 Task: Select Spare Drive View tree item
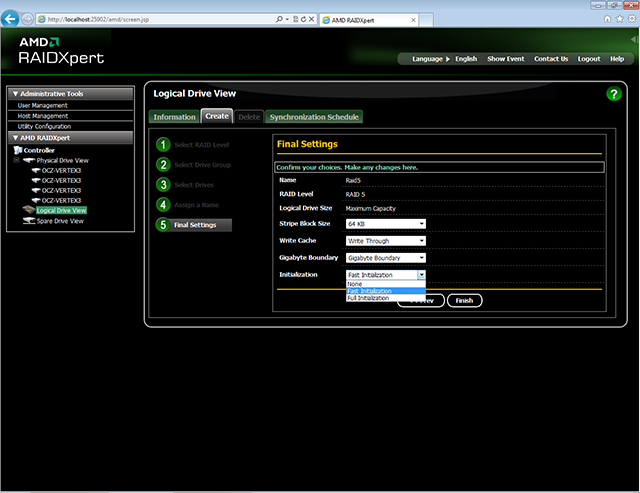coord(60,221)
